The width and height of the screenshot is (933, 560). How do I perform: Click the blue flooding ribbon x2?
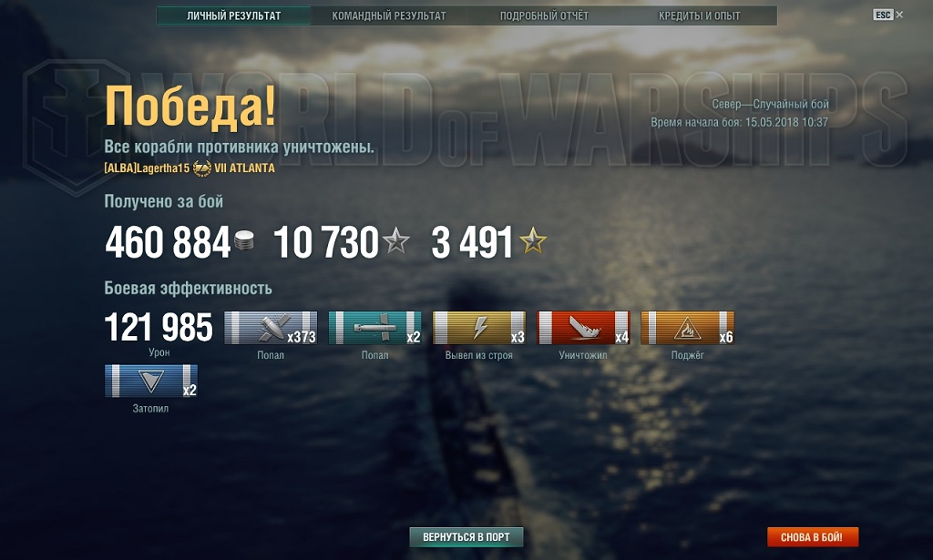click(151, 381)
